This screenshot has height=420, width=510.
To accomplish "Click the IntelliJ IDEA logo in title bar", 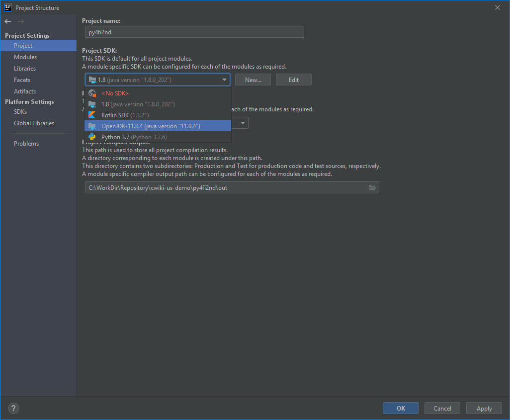I will click(8, 7).
